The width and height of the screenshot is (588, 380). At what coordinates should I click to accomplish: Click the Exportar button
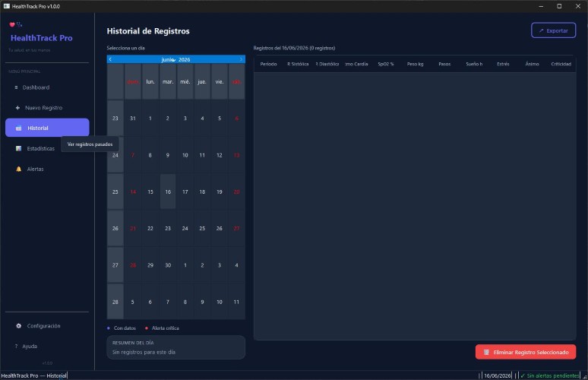pyautogui.click(x=554, y=30)
